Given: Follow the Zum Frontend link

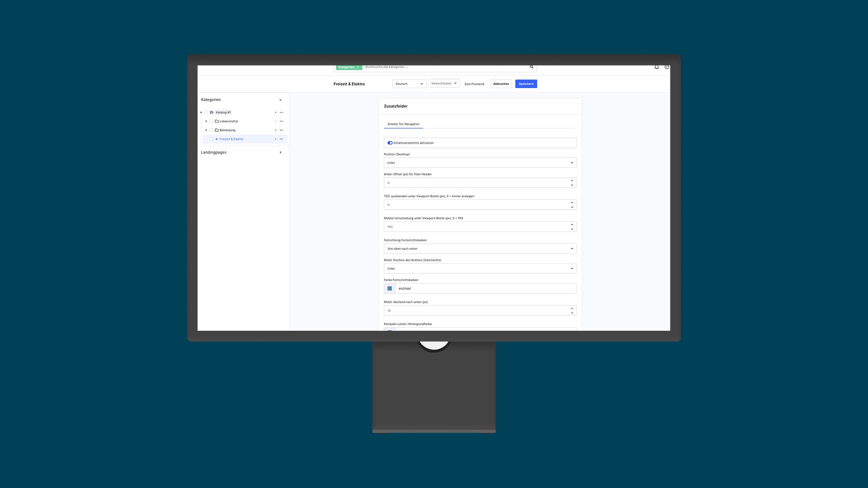Looking at the screenshot, I should pyautogui.click(x=474, y=84).
